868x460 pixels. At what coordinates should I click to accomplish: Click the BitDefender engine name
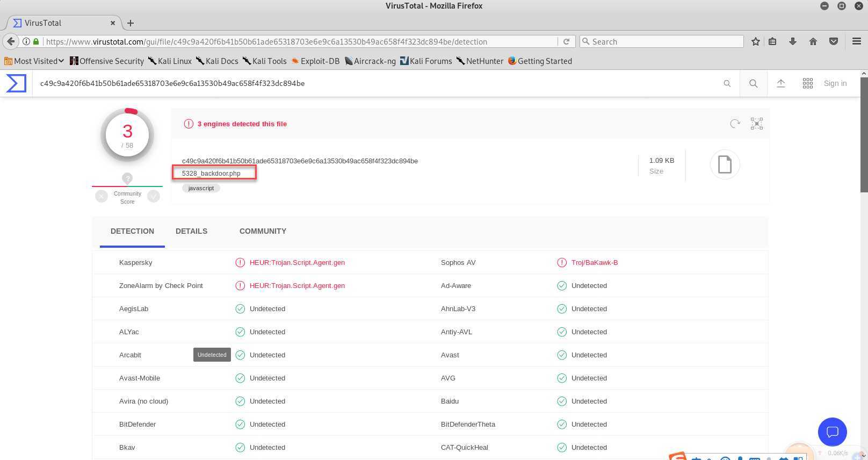click(x=138, y=424)
